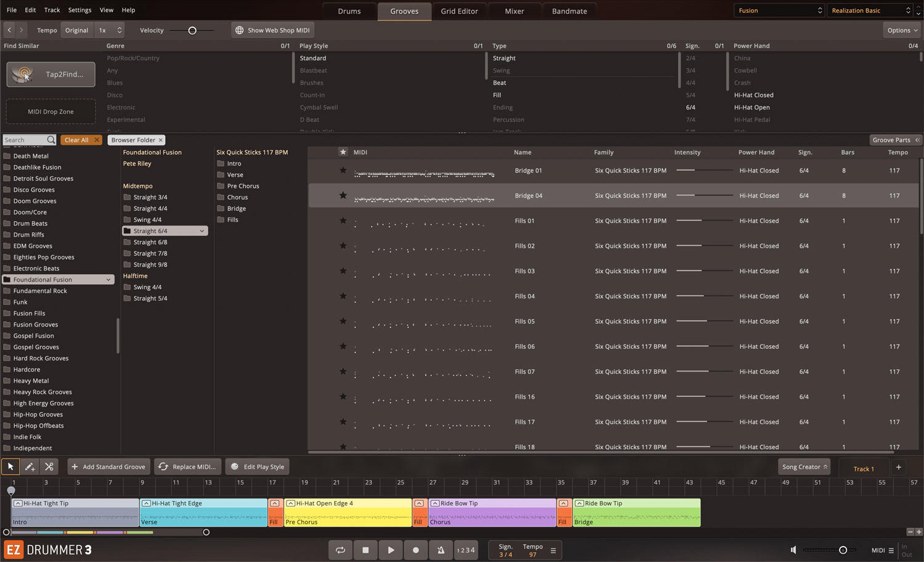
Task: Select the scissors split tool
Action: (x=49, y=466)
